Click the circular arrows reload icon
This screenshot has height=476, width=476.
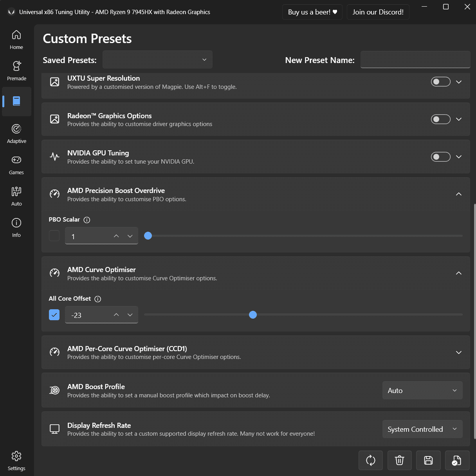tap(370, 460)
